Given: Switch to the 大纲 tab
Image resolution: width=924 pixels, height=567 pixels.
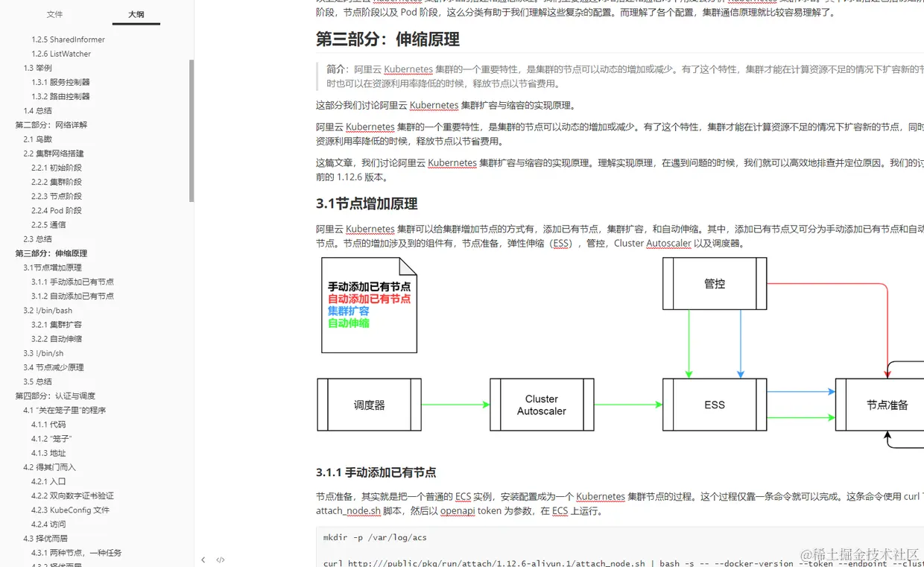Looking at the screenshot, I should (x=136, y=14).
